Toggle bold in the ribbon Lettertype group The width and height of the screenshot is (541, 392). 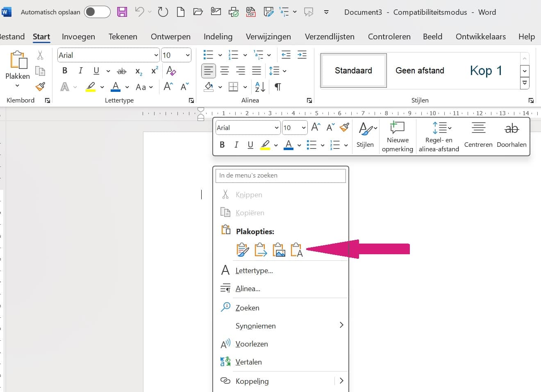[x=65, y=71]
